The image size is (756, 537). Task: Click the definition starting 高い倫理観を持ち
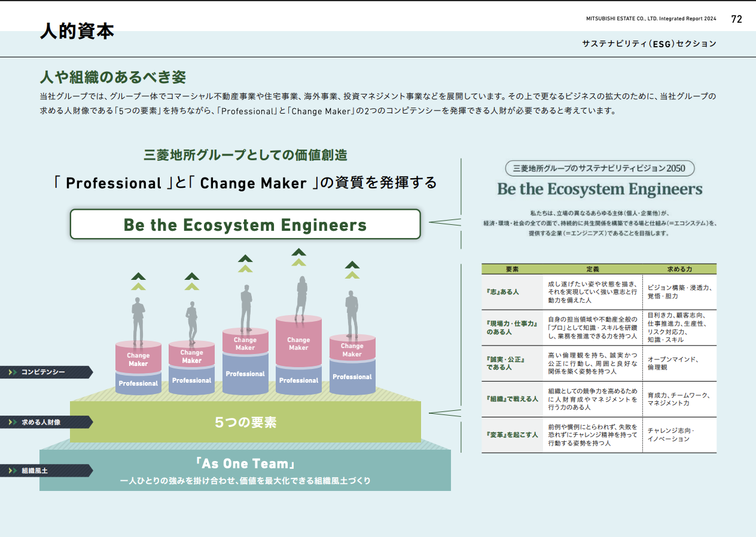click(x=593, y=364)
